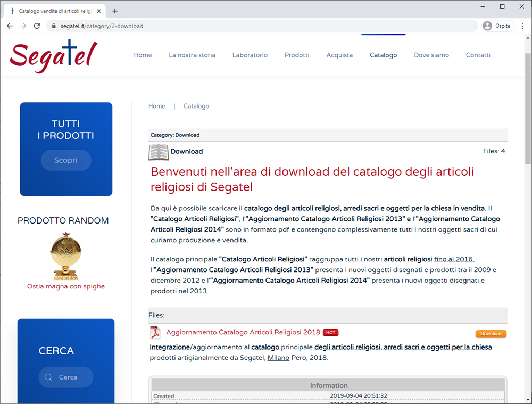Click the bold Download category title
The width and height of the screenshot is (532, 404).
(x=187, y=151)
